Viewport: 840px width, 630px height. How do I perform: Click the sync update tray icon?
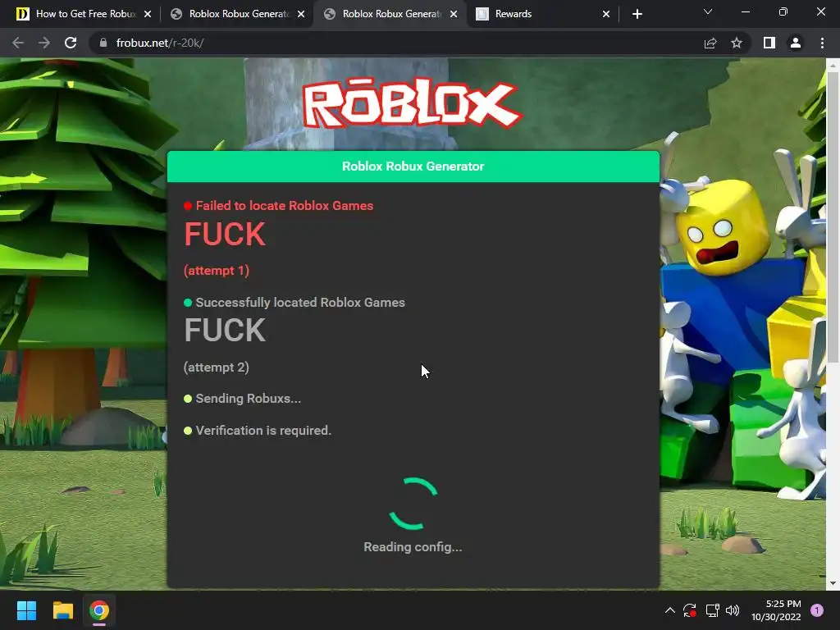[690, 610]
